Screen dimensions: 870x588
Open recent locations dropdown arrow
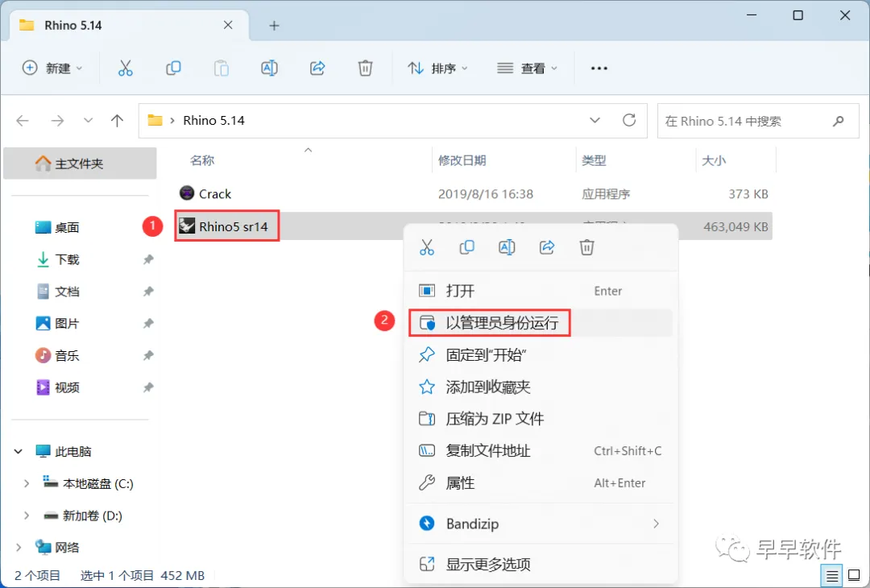88,120
